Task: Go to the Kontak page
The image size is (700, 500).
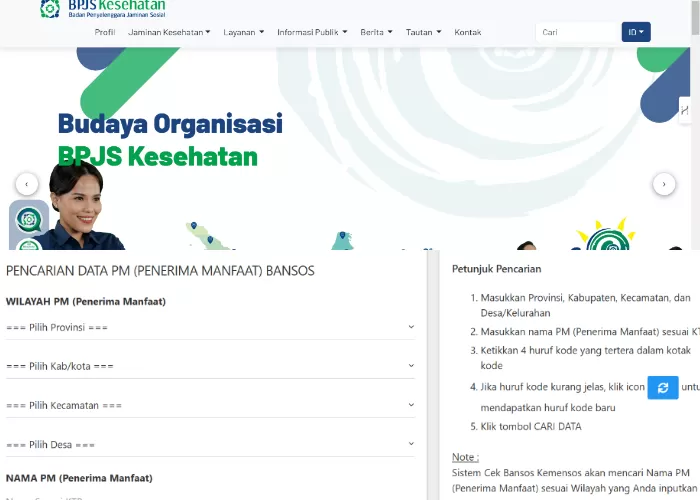Action: pyautogui.click(x=468, y=32)
